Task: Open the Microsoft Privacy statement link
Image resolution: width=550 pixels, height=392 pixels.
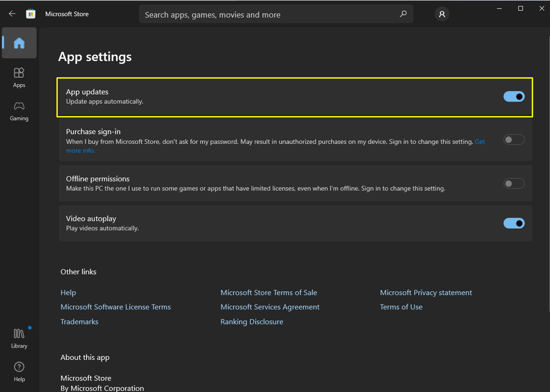Action: pyautogui.click(x=427, y=292)
